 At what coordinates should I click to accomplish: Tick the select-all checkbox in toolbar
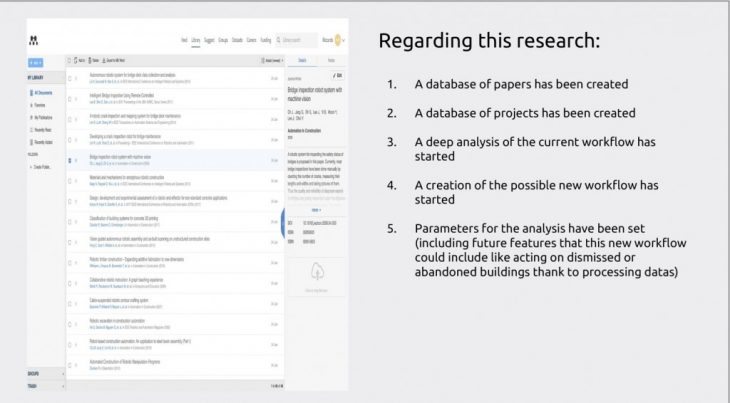point(69,60)
